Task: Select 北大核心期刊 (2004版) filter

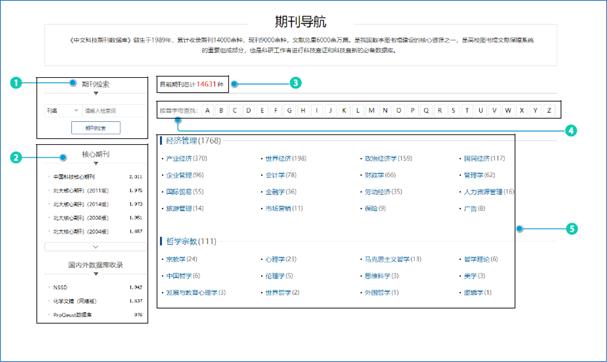Action: [81, 231]
